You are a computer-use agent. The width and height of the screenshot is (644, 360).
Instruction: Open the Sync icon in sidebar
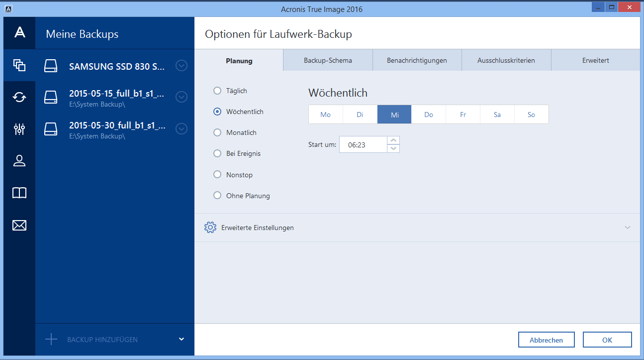pyautogui.click(x=19, y=97)
